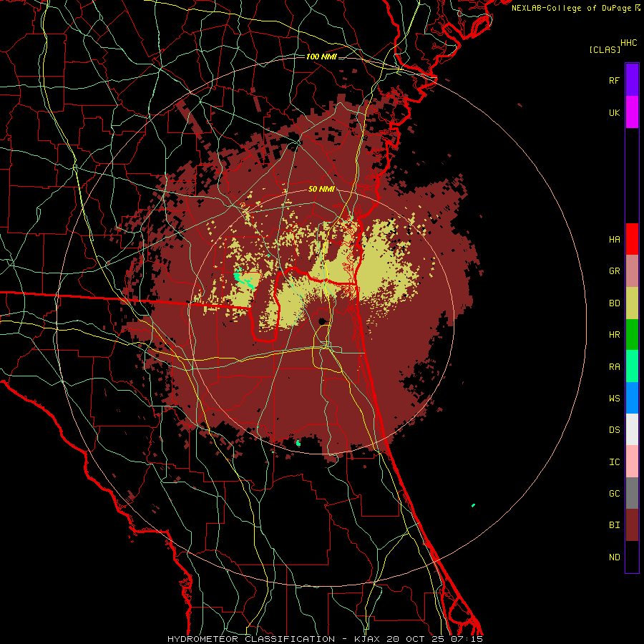This screenshot has height=644, width=644.
Task: Click the 'HHC' product code text
Action: 628,43
